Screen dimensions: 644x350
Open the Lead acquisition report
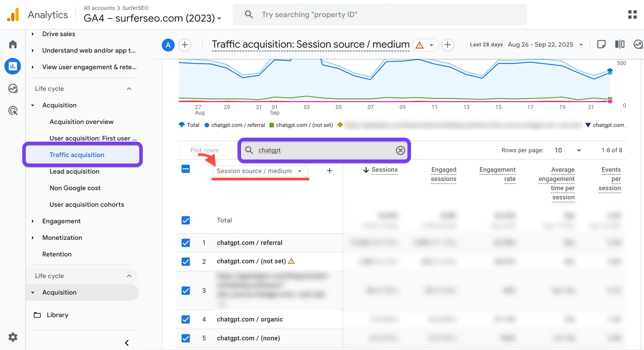tap(74, 171)
